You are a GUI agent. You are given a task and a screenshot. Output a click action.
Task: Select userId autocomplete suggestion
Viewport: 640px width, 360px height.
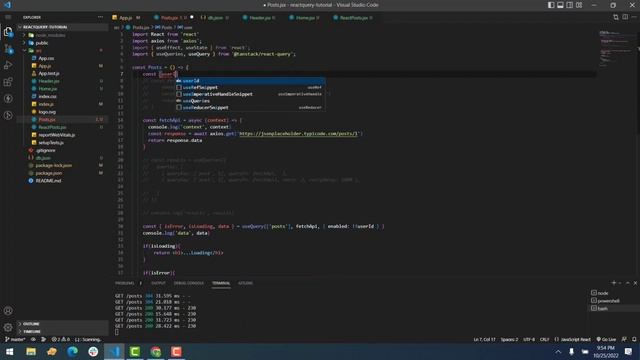(x=250, y=80)
